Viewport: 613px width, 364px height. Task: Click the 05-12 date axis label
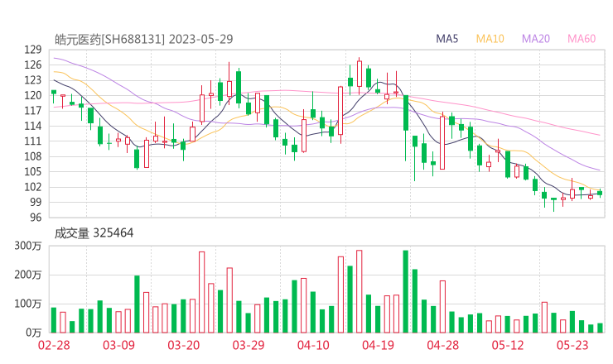508,345
